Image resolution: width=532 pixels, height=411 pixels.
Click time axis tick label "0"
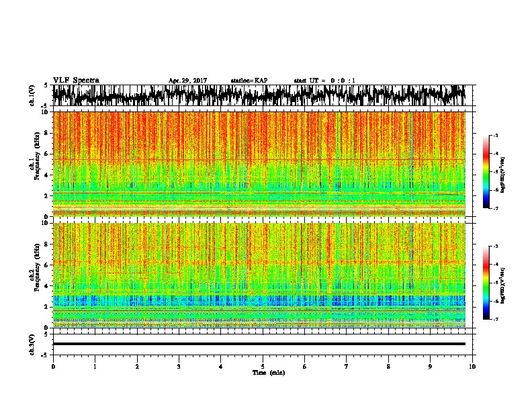pos(53,367)
